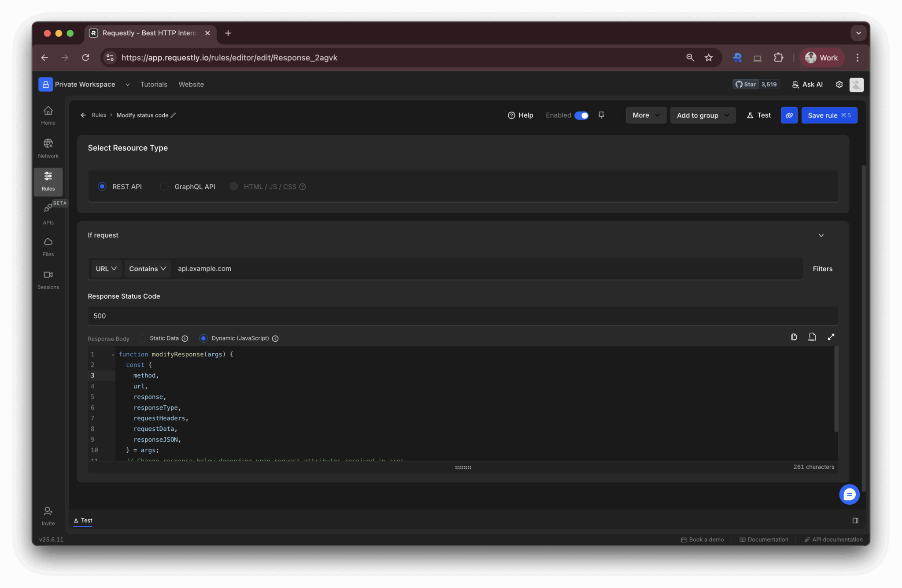Open the Add to group dropdown
Viewport: 902px width, 588px height.
point(702,115)
